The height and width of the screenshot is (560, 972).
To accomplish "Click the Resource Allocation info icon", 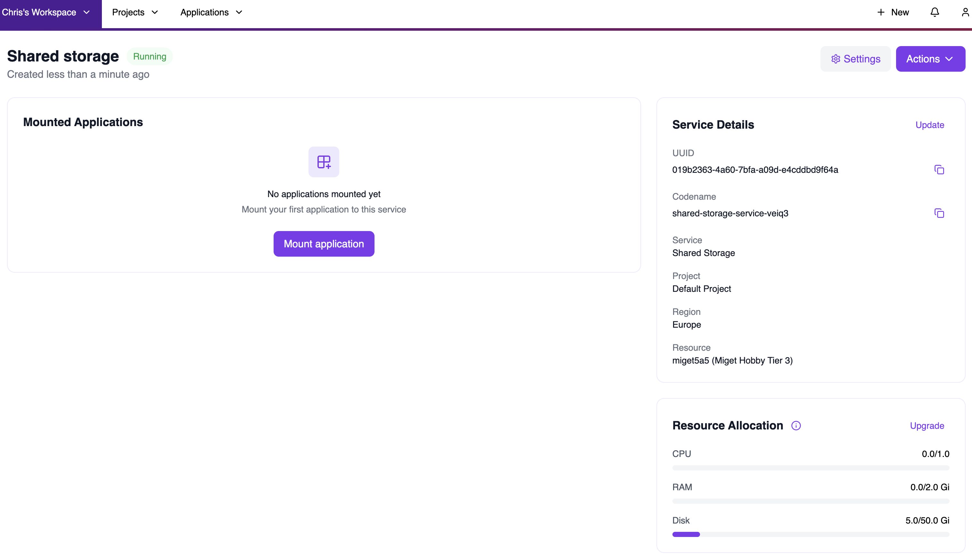I will pyautogui.click(x=796, y=425).
